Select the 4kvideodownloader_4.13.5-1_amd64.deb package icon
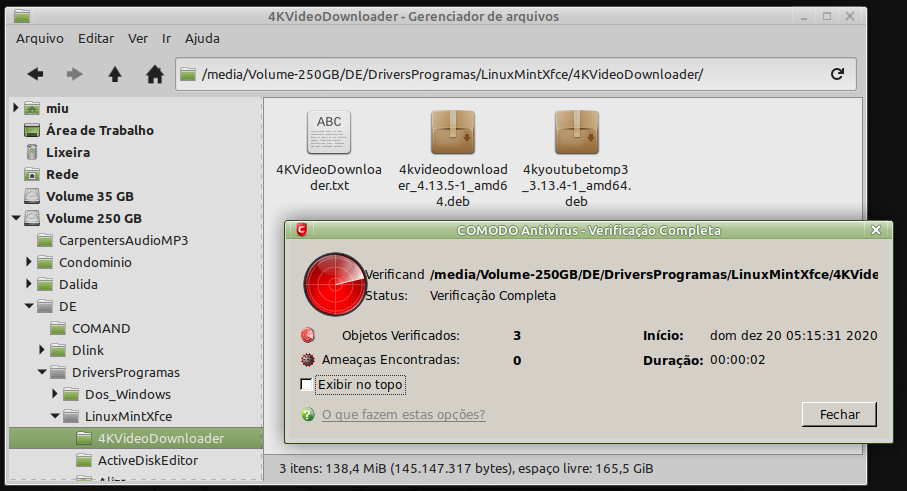The height and width of the screenshot is (491, 907). coord(453,132)
